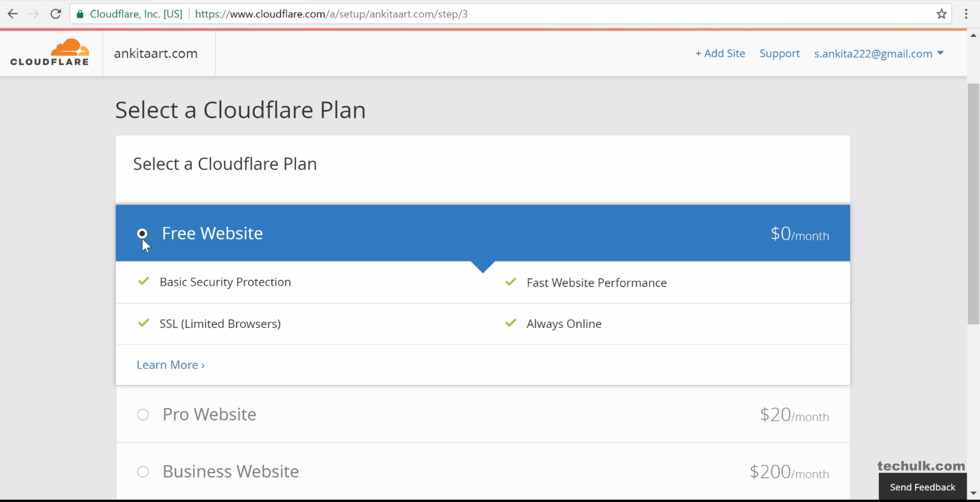Click the browser forward arrow
Viewport: 980px width, 502px height.
coord(34,14)
